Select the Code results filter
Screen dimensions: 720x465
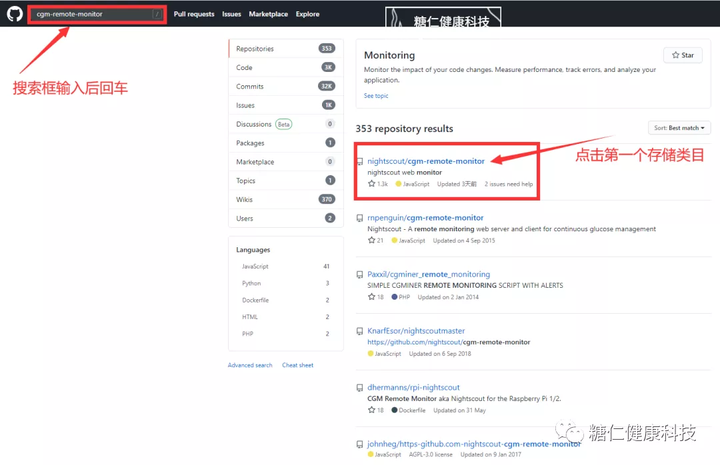coord(286,67)
